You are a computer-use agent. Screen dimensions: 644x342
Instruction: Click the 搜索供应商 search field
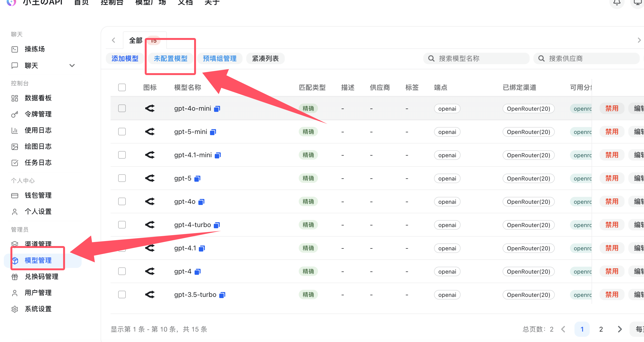(586, 58)
